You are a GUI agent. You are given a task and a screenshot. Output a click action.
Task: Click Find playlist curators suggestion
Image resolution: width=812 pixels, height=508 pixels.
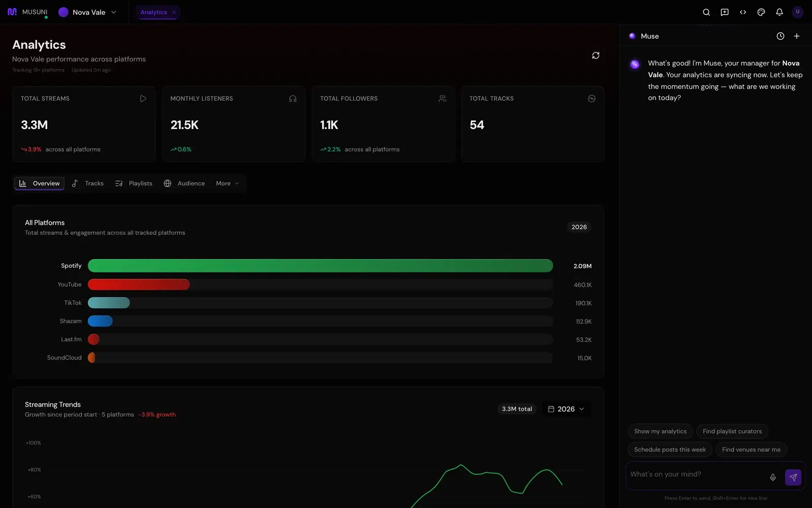point(732,431)
